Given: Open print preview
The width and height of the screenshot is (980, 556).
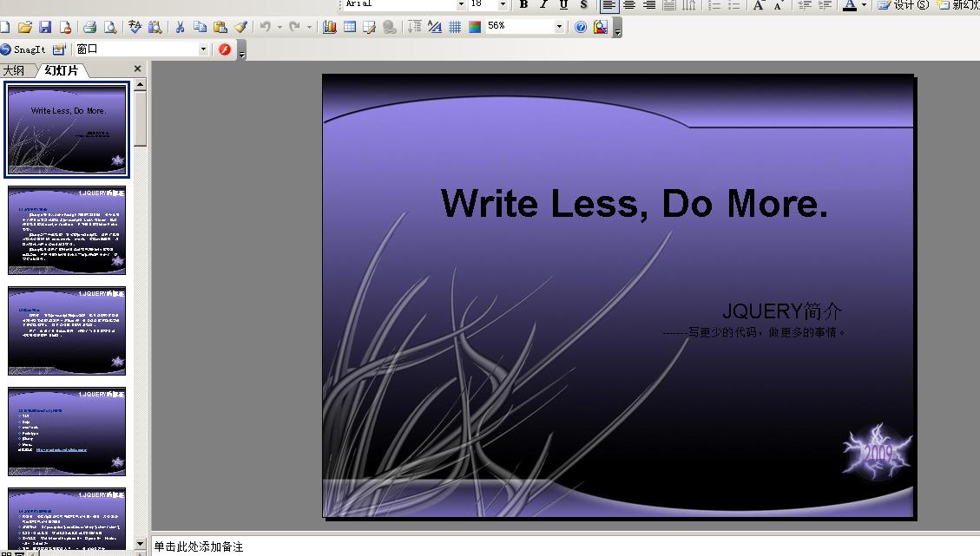Looking at the screenshot, I should pyautogui.click(x=110, y=27).
